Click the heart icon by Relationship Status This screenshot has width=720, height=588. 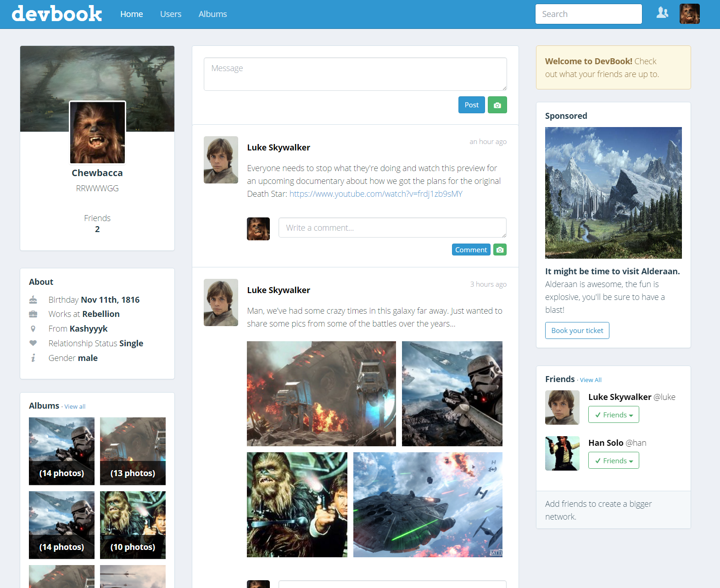coord(33,343)
